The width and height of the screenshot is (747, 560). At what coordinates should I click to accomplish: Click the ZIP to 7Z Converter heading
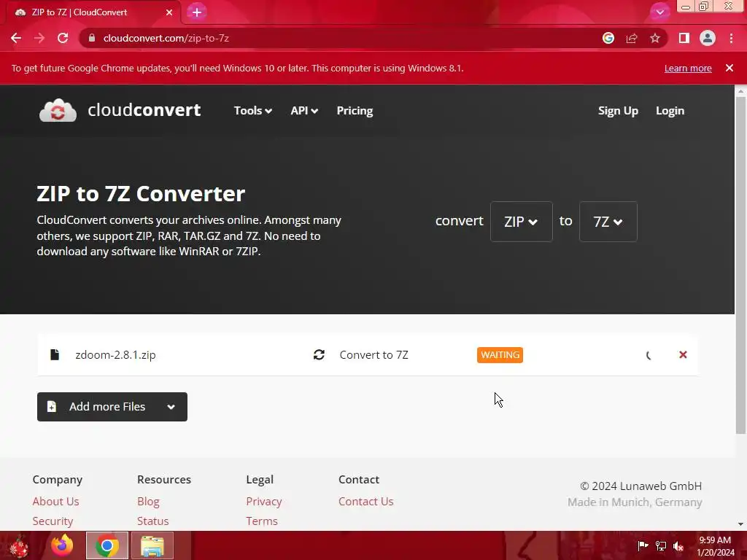(141, 194)
